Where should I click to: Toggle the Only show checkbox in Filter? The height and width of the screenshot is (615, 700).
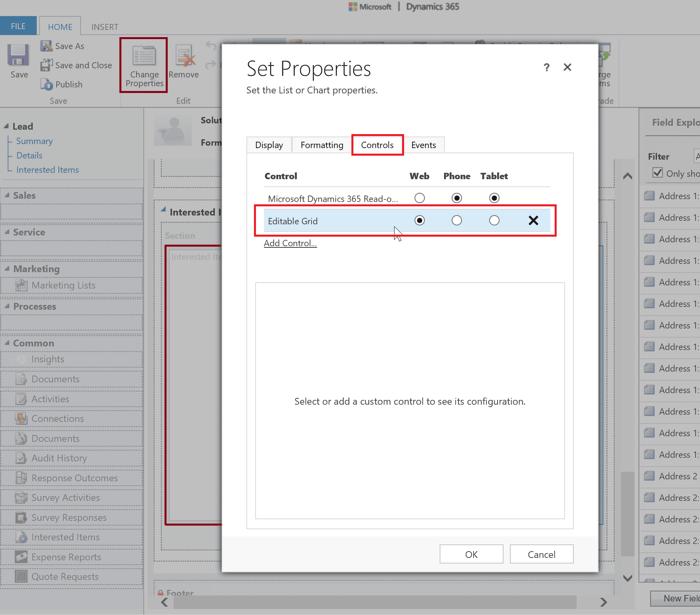[x=657, y=173]
